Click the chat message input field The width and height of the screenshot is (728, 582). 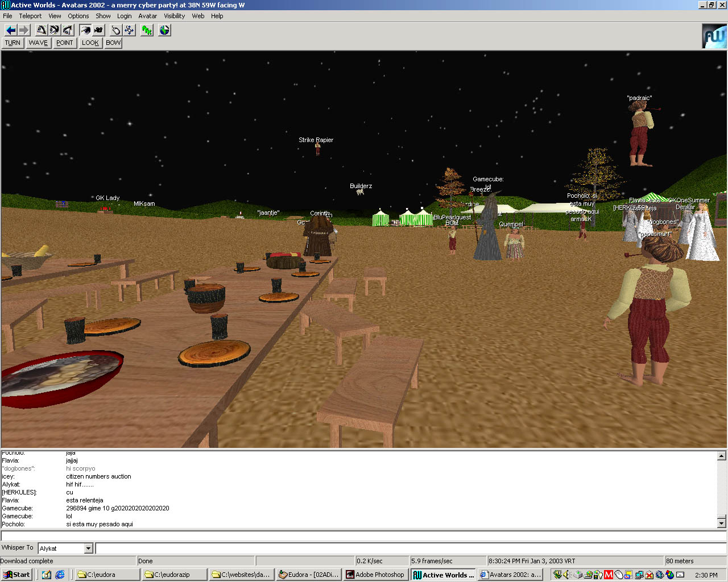pyautogui.click(x=363, y=536)
